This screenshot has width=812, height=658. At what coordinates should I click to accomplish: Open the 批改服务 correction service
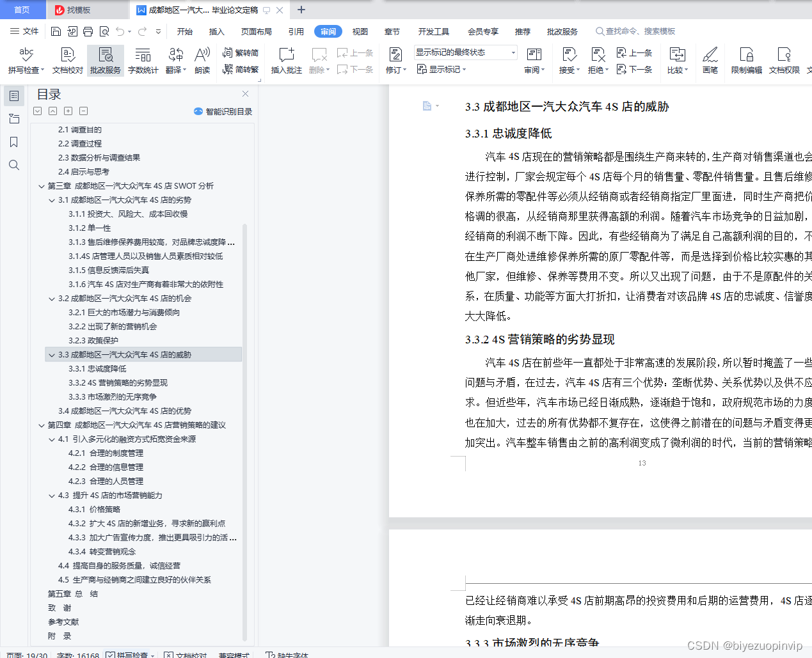point(106,61)
